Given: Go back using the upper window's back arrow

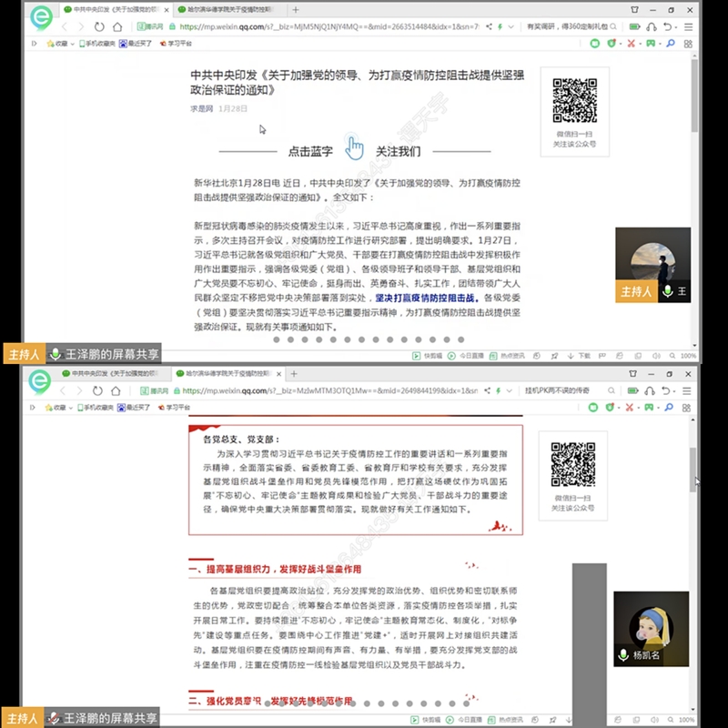Looking at the screenshot, I should click(65, 26).
